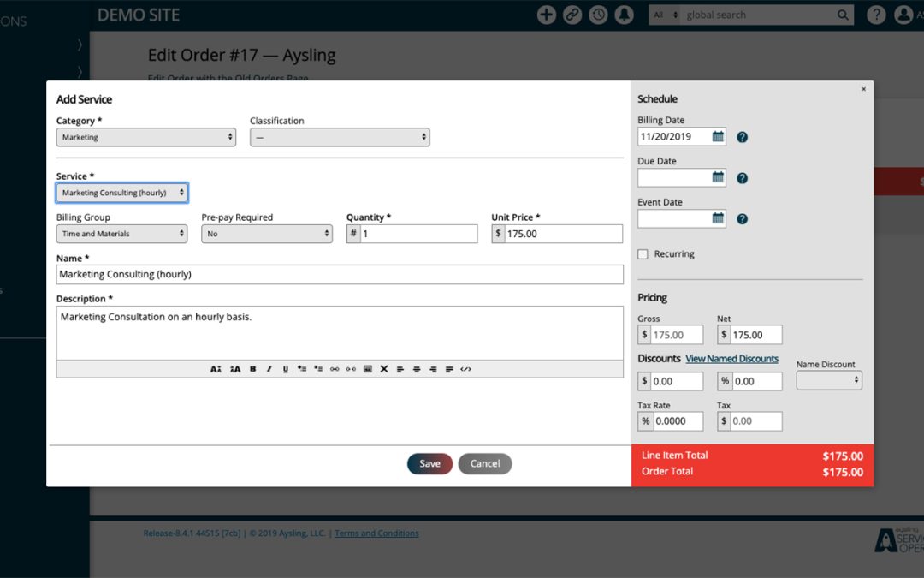The height and width of the screenshot is (578, 924).
Task: Click the chain link icon in the header
Action: coord(572,15)
